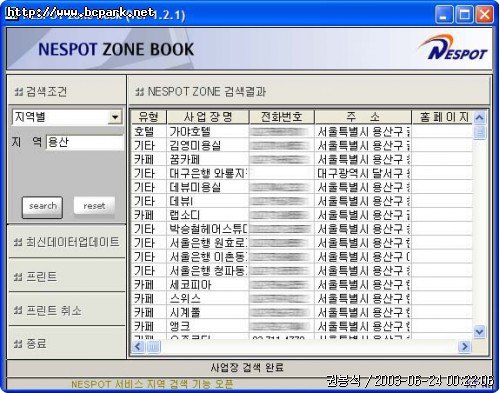Select the 김영미용실 row
This screenshot has height=393, width=500.
(x=302, y=146)
